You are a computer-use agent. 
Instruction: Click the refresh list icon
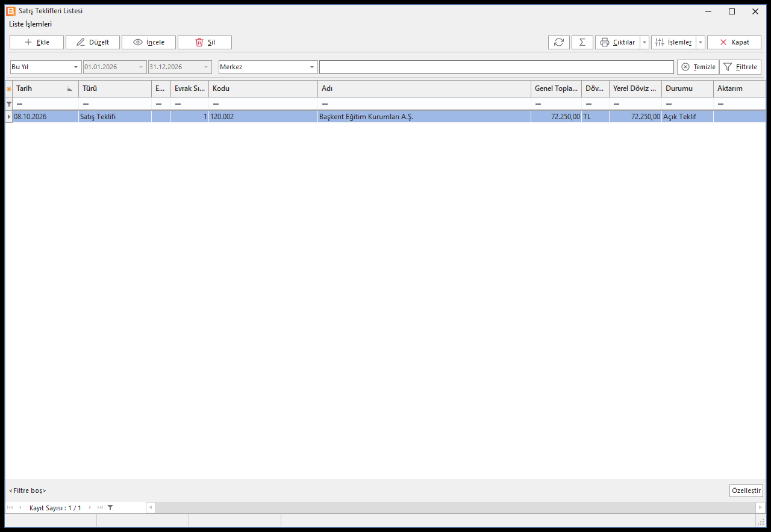[x=559, y=42]
